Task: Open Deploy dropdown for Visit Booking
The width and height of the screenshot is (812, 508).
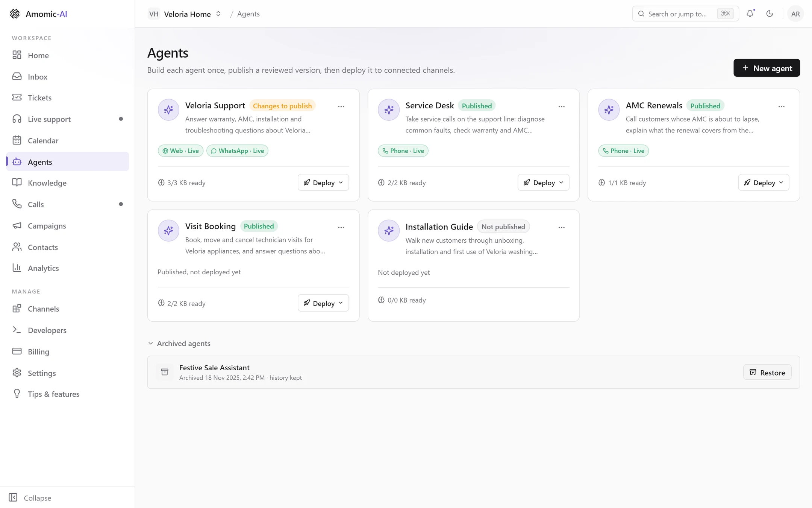Action: [323, 303]
